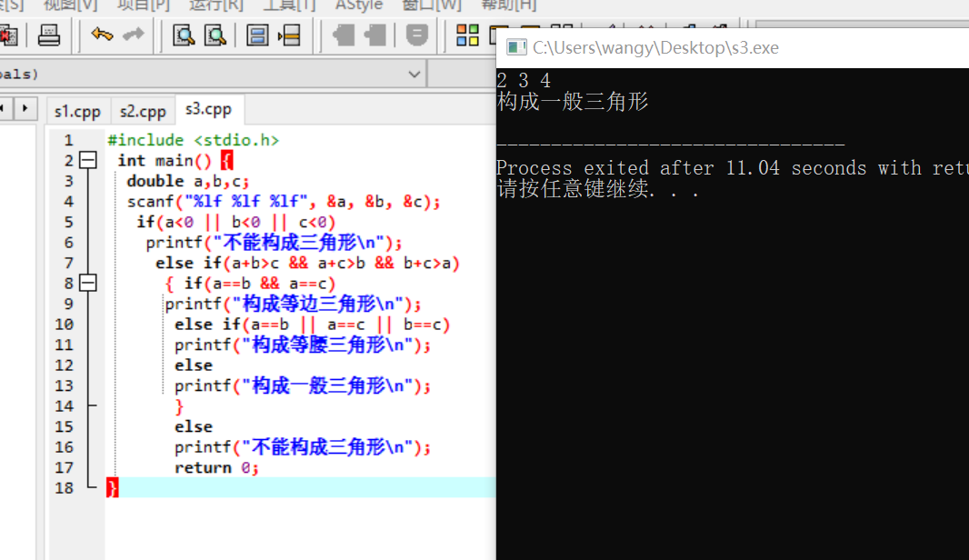Click the closing brace on line 14
This screenshot has height=560, width=969.
(179, 406)
